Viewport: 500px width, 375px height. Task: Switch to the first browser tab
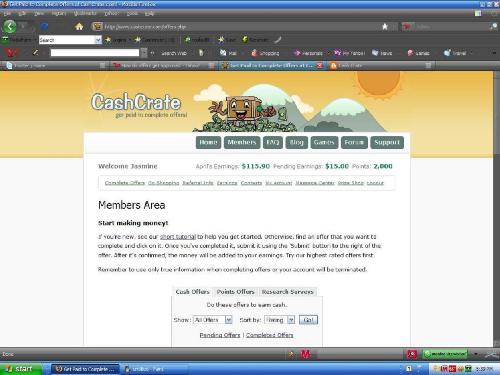pyautogui.click(x=55, y=65)
